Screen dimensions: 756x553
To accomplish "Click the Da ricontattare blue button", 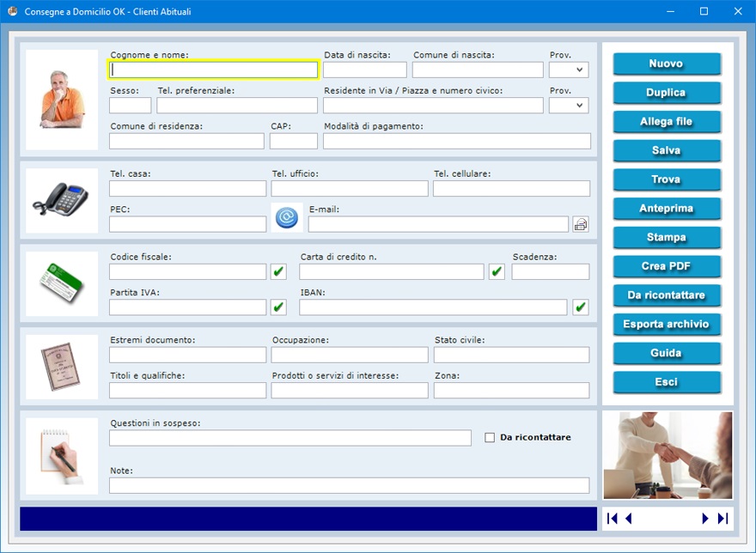I will tap(667, 295).
